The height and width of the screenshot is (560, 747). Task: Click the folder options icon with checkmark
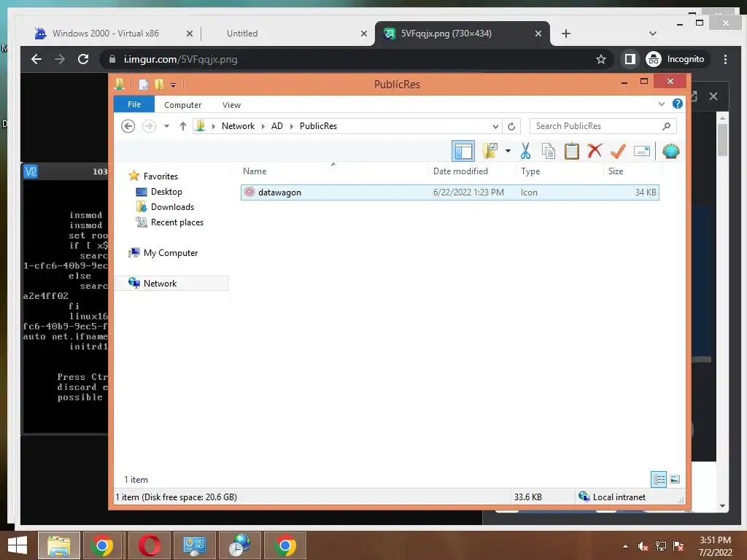(490, 151)
